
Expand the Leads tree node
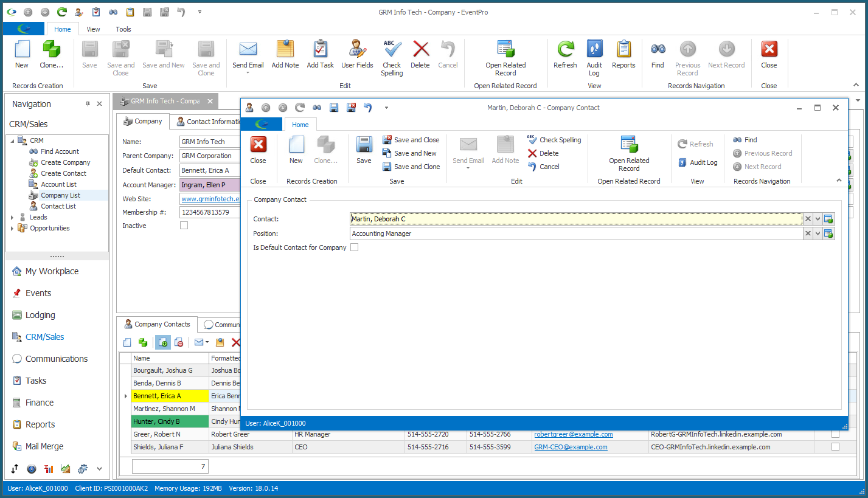[12, 217]
